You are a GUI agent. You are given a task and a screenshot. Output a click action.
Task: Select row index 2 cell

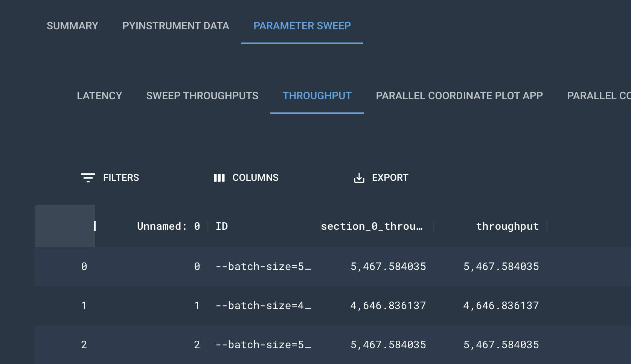pyautogui.click(x=84, y=345)
